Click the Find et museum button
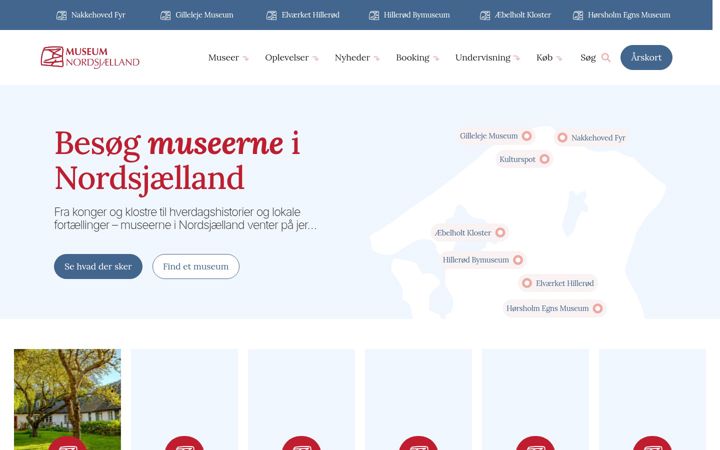This screenshot has width=720, height=450. tap(196, 266)
